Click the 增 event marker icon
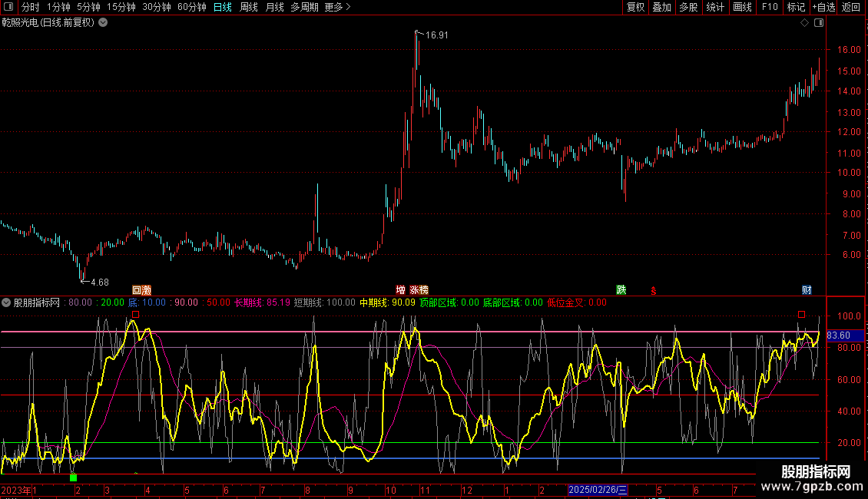The width and height of the screenshot is (868, 499). 400,290
